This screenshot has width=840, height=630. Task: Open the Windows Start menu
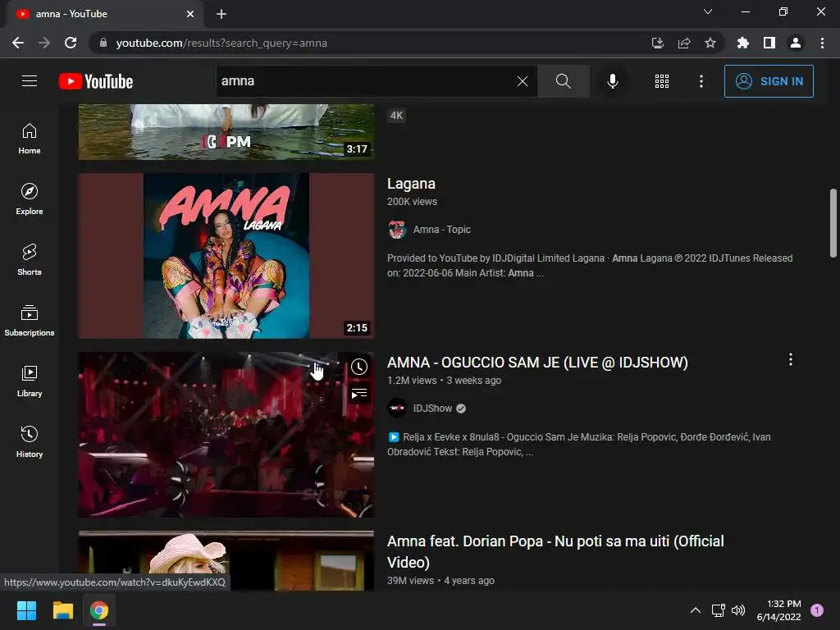tap(26, 610)
